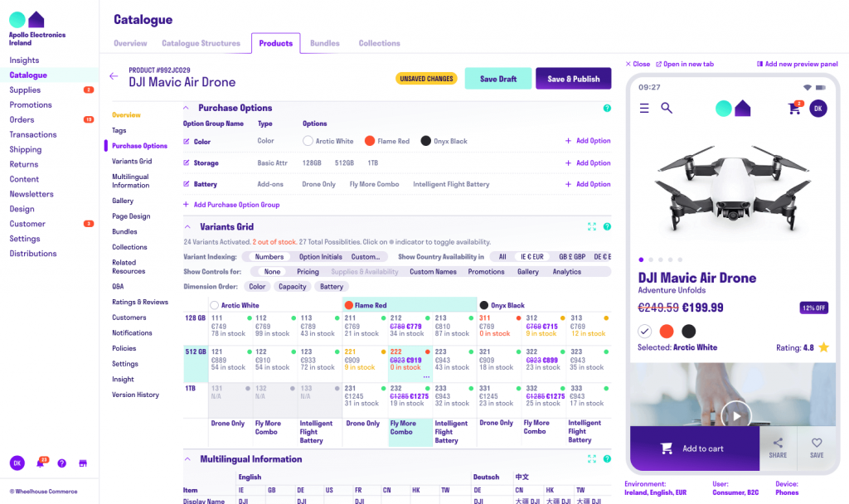Image resolution: width=849 pixels, height=504 pixels.
Task: Switch to the Bundles tab
Action: click(325, 43)
